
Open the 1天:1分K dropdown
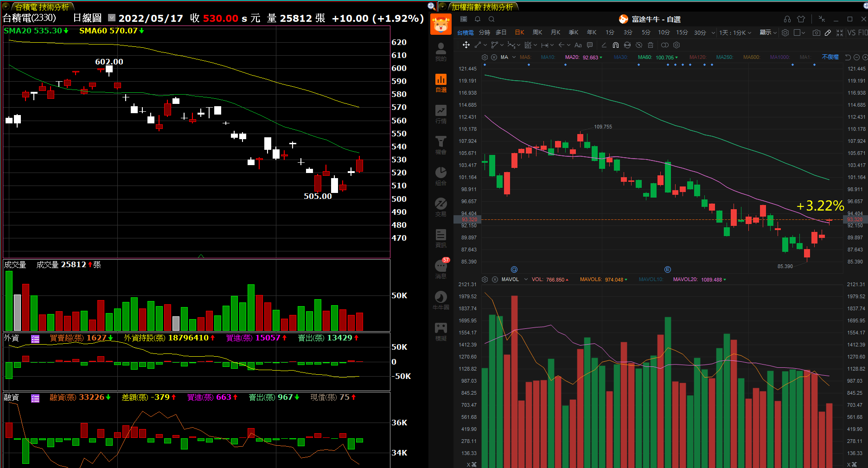pyautogui.click(x=735, y=32)
